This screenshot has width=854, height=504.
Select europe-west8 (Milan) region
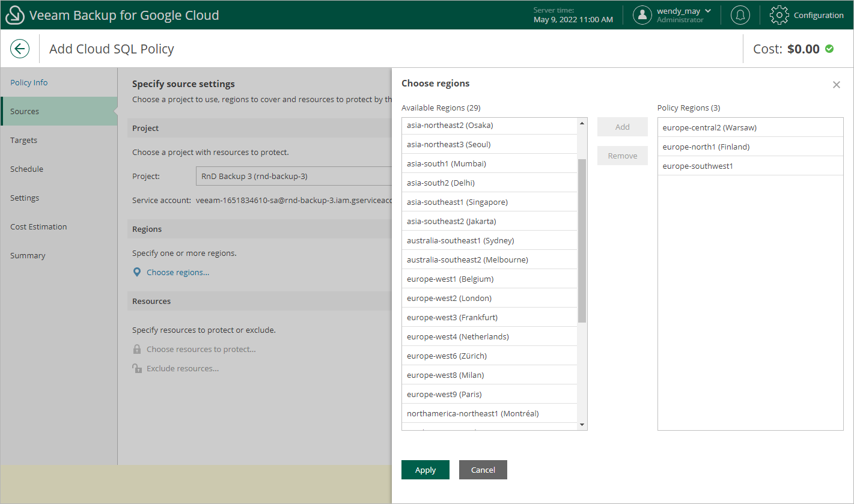point(489,375)
